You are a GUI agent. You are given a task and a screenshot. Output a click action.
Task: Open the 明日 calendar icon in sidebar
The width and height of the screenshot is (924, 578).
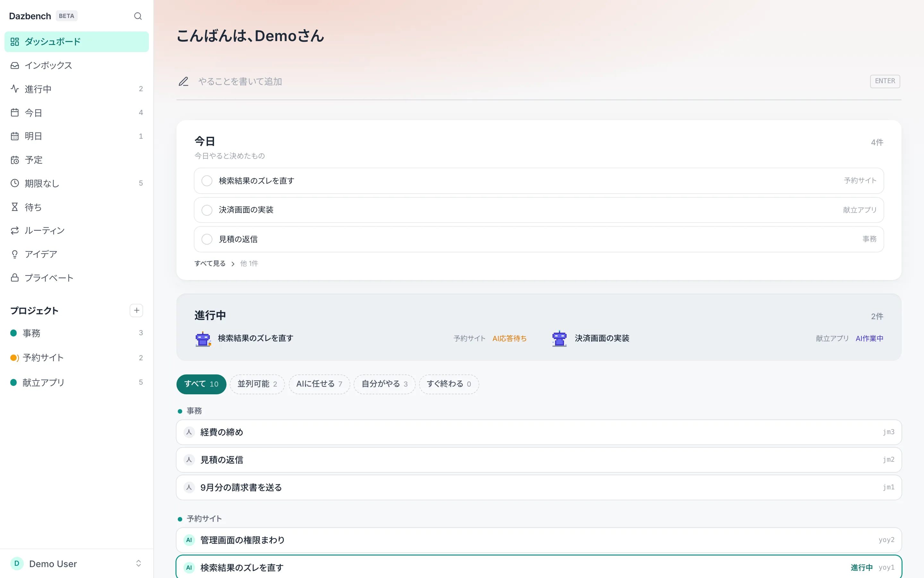(x=14, y=136)
